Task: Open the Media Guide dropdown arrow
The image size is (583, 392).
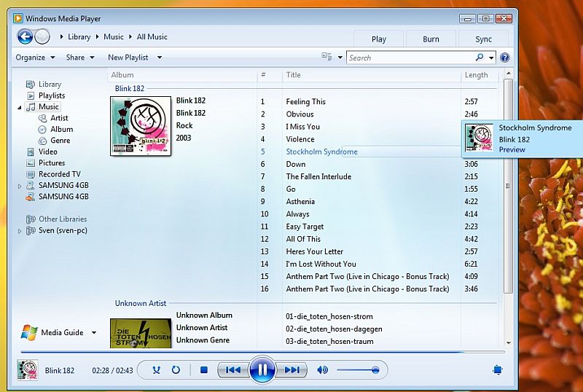Action: pyautogui.click(x=94, y=332)
